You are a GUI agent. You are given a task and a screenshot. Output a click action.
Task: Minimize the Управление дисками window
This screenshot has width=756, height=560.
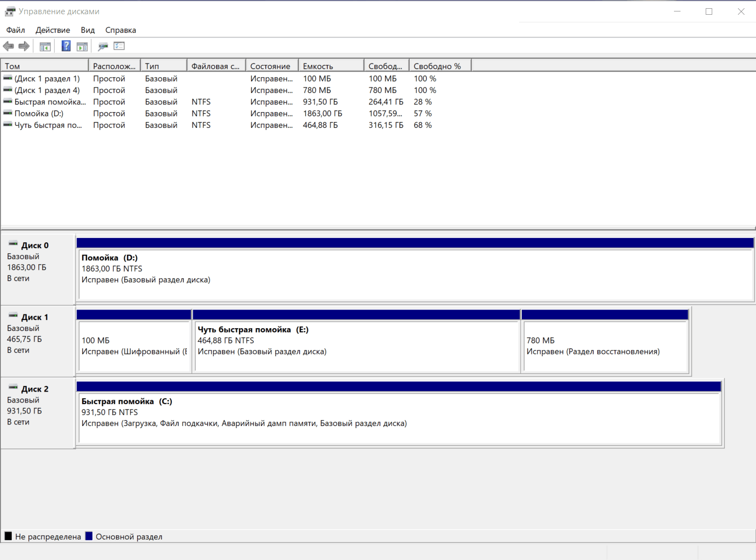[x=677, y=11]
